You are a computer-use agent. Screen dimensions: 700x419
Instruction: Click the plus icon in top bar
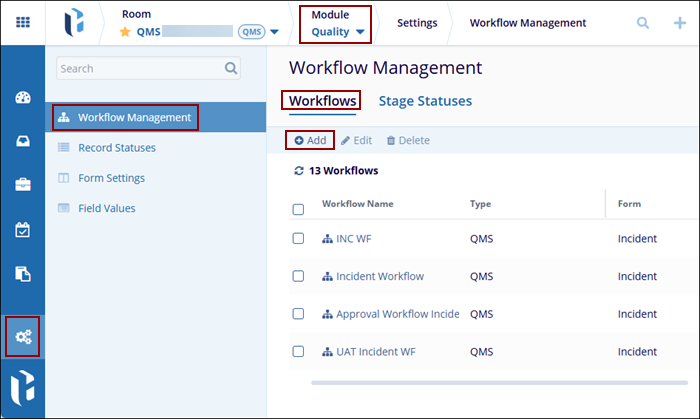point(680,23)
